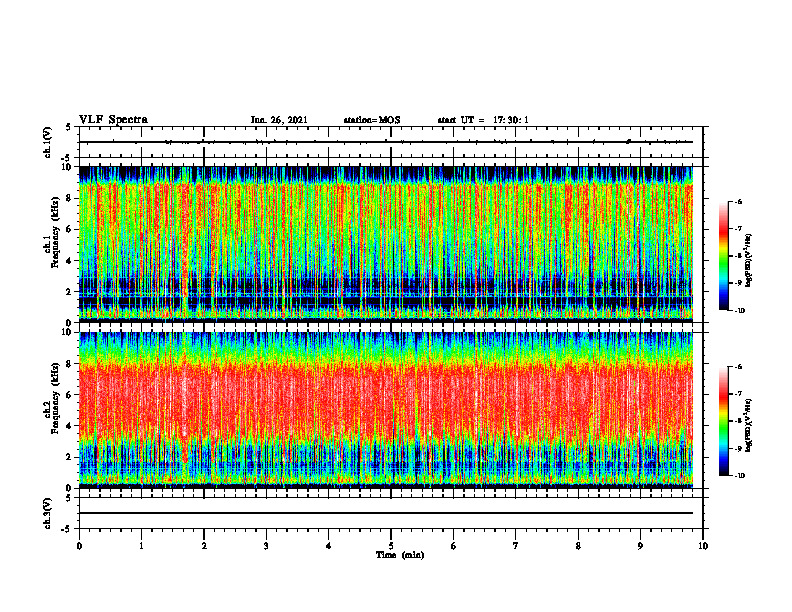Click the "-6" label on ch.1 color bar
Screen dimensions: 792x612
(738, 201)
